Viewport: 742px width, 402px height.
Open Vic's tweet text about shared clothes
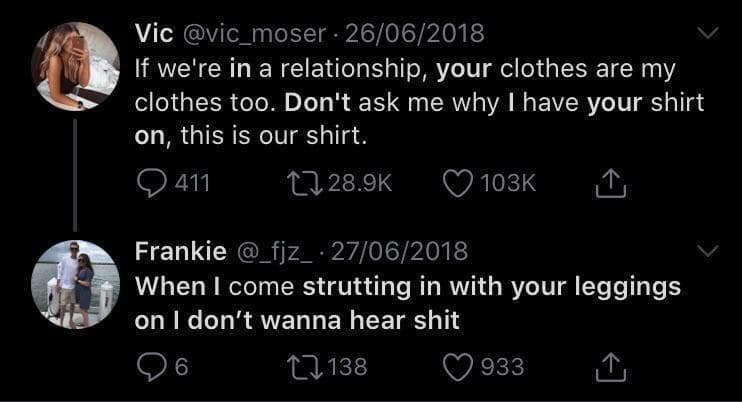(405, 102)
